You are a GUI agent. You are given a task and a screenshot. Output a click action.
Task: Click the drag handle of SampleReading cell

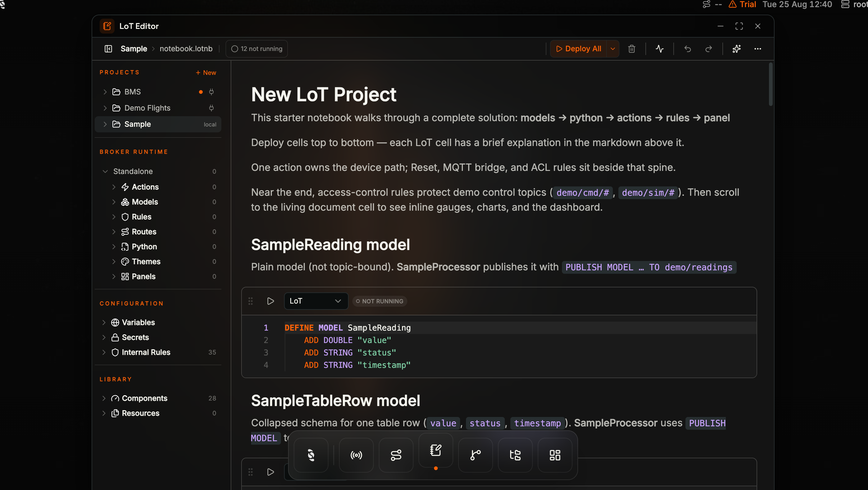pyautogui.click(x=250, y=301)
